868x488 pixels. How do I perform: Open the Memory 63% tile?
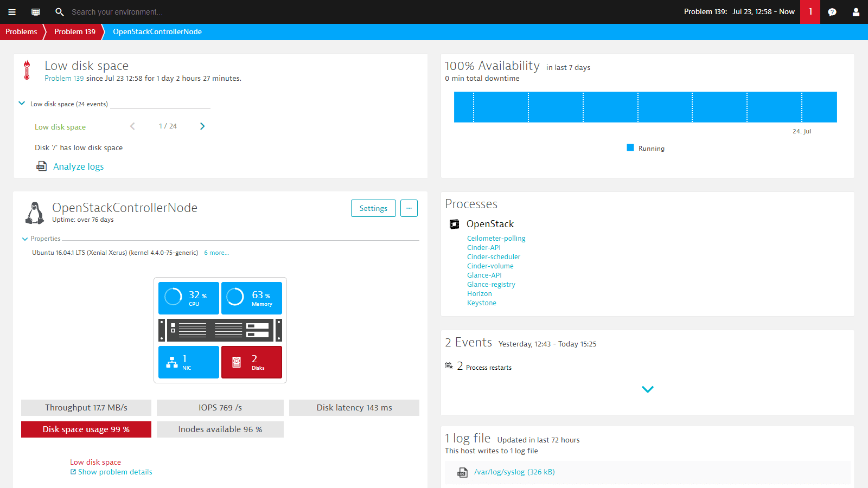pos(252,298)
